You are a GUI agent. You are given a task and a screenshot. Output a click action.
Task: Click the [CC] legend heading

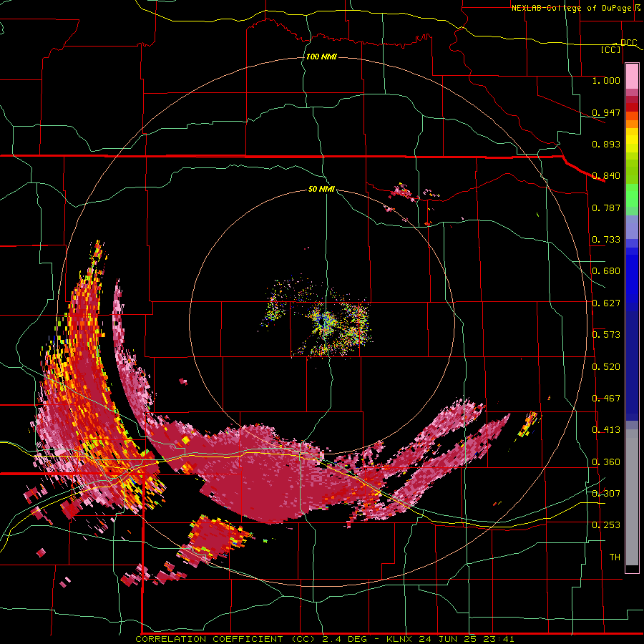611,49
